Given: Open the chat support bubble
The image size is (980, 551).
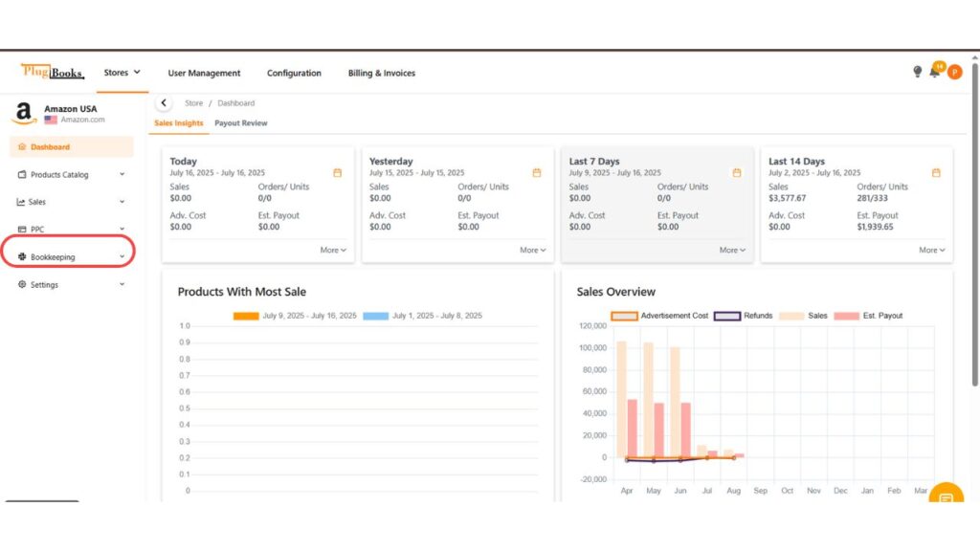Looking at the screenshot, I should tap(947, 494).
